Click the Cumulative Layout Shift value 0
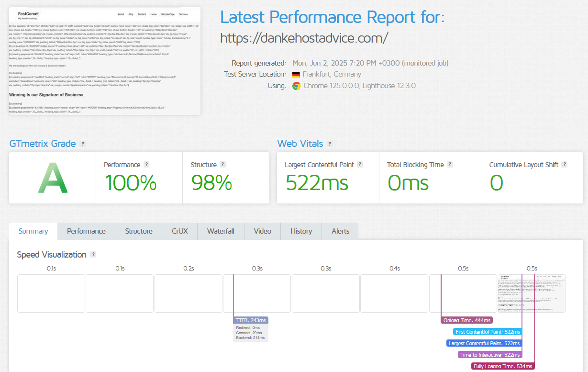This screenshot has height=372, width=588. [497, 183]
